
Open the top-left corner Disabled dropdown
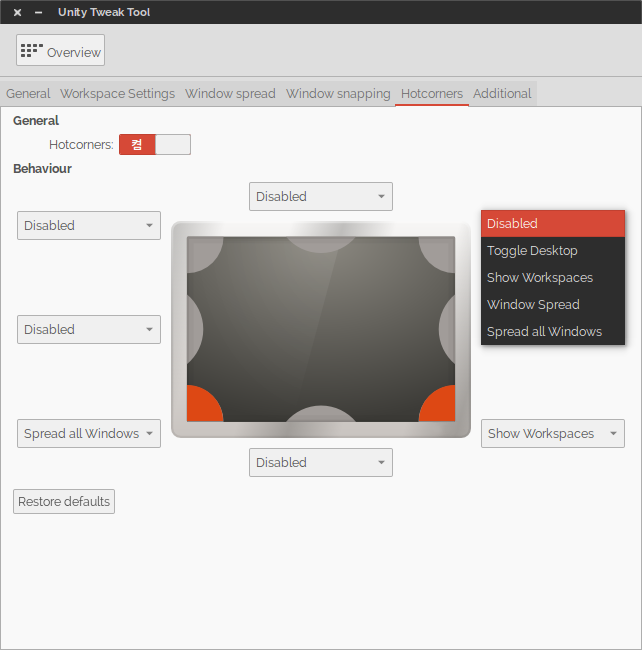89,226
